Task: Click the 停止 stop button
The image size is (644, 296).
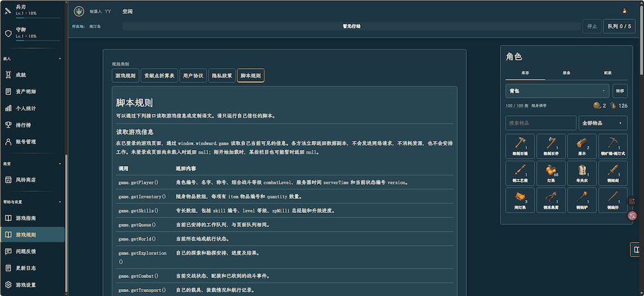Action: pos(592,26)
